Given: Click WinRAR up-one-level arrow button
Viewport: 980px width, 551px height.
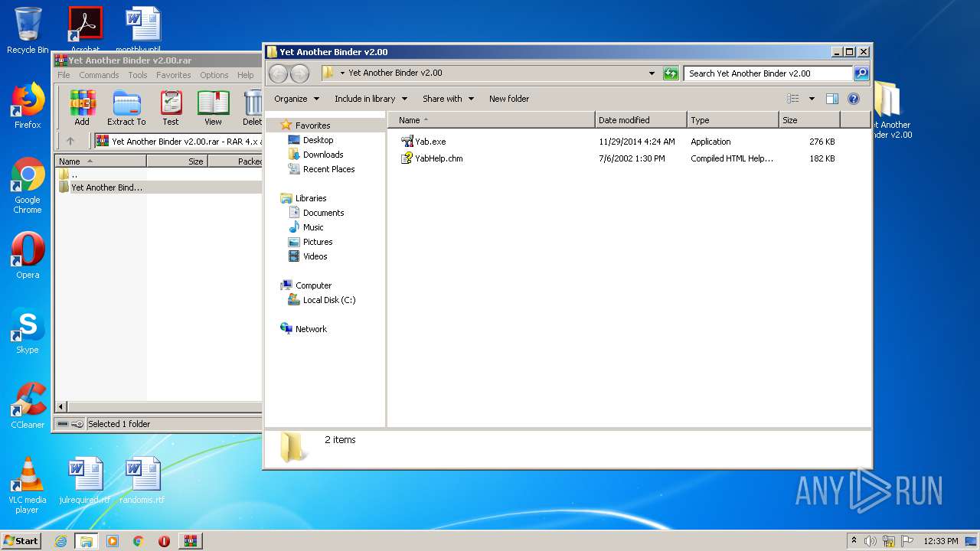Looking at the screenshot, I should (x=70, y=141).
